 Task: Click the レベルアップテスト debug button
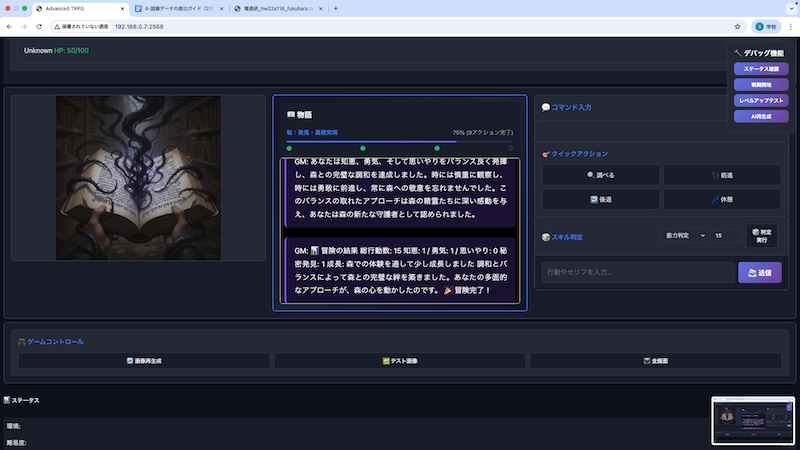click(761, 101)
